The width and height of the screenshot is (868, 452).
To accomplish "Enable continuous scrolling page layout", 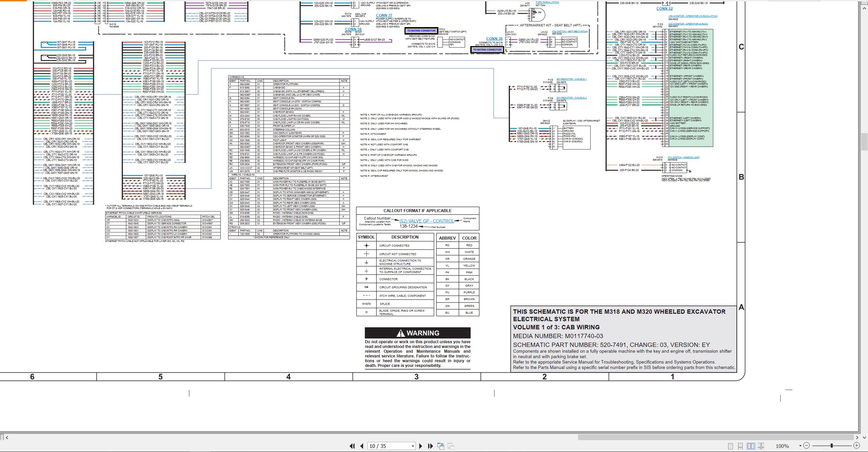I will click(x=741, y=446).
